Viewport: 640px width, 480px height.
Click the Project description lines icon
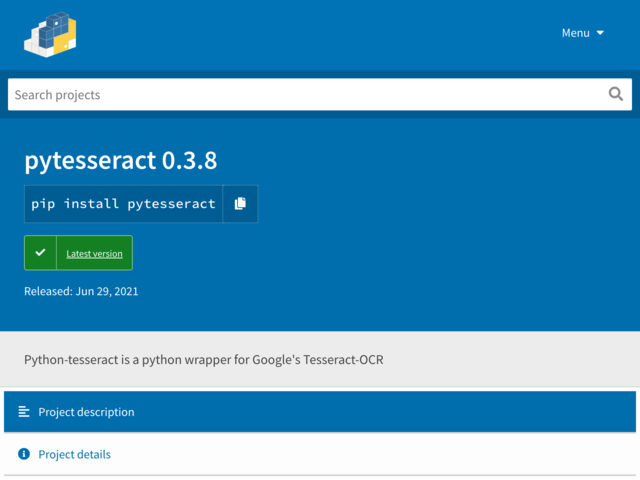coord(24,412)
